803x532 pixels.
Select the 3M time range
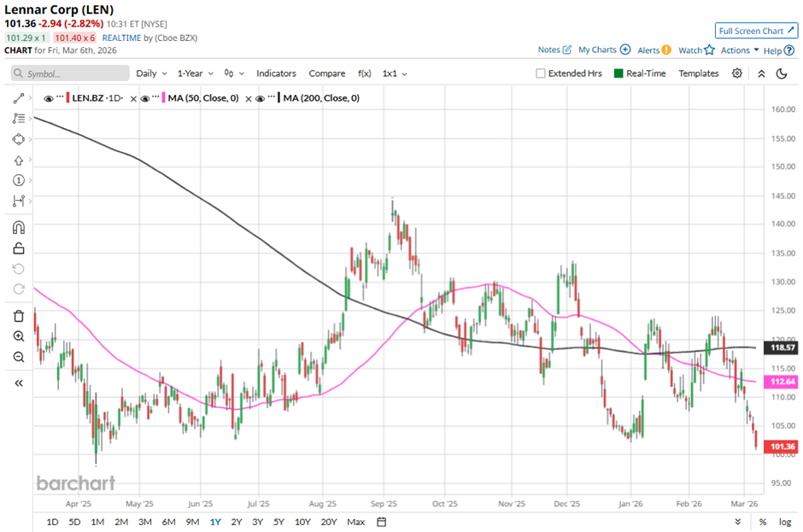[x=145, y=522]
